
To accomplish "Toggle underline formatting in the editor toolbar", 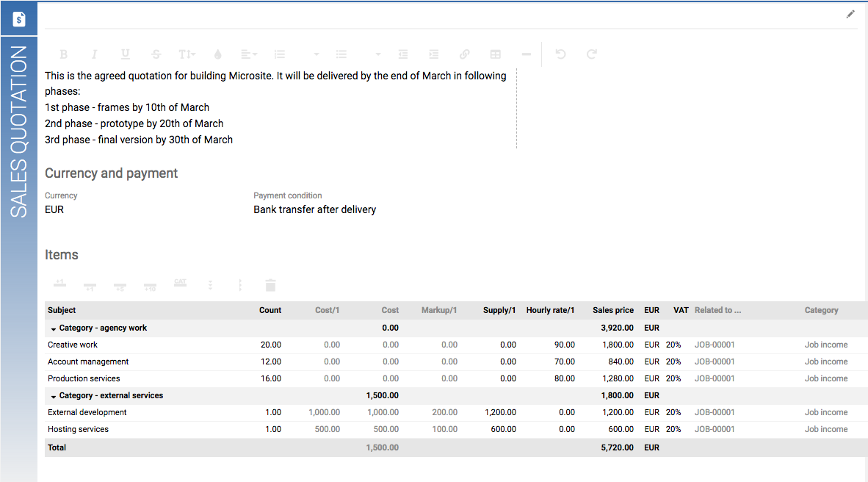I will coord(125,54).
